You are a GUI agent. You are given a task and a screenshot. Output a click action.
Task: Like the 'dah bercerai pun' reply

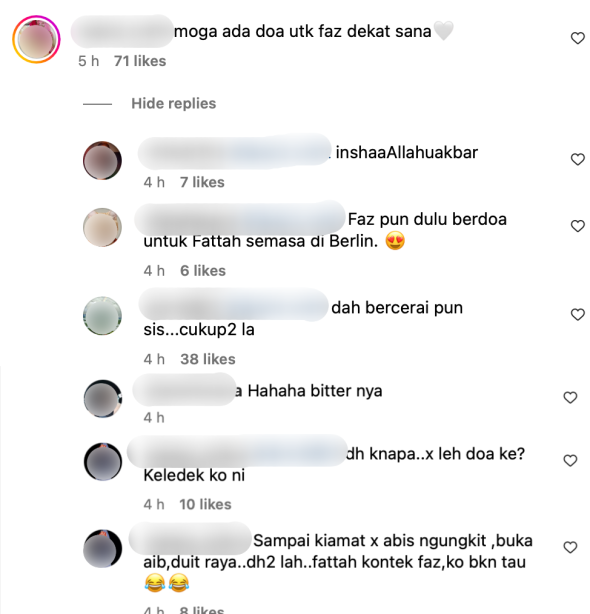tap(577, 314)
